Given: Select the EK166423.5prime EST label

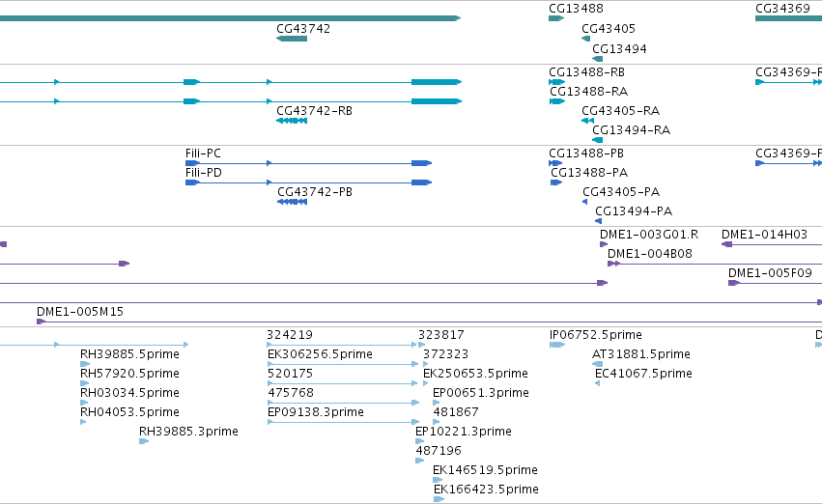Looking at the screenshot, I should point(486,490).
